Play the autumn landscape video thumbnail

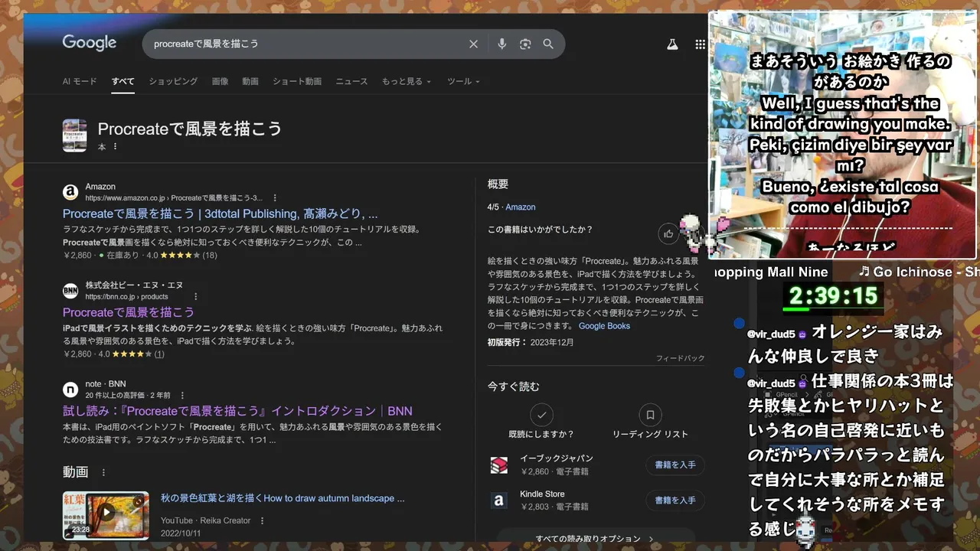pyautogui.click(x=106, y=515)
